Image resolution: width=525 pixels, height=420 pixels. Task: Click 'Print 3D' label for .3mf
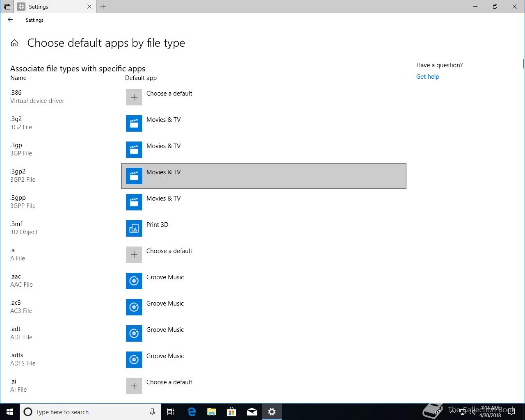(157, 225)
